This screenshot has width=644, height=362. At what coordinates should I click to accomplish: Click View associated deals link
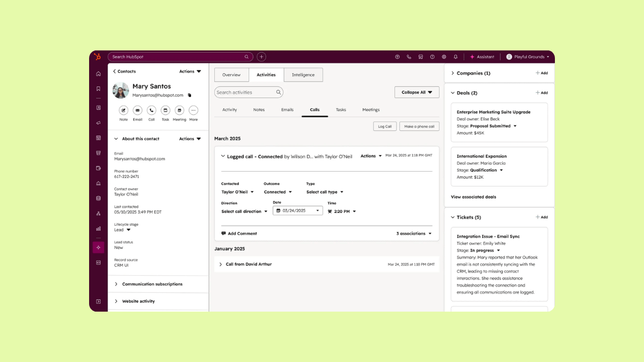tap(473, 197)
